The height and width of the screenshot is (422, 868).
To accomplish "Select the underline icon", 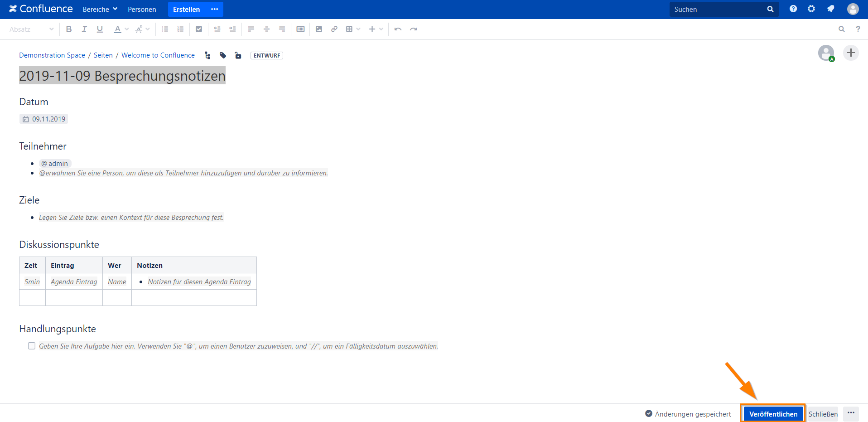I will coord(99,29).
